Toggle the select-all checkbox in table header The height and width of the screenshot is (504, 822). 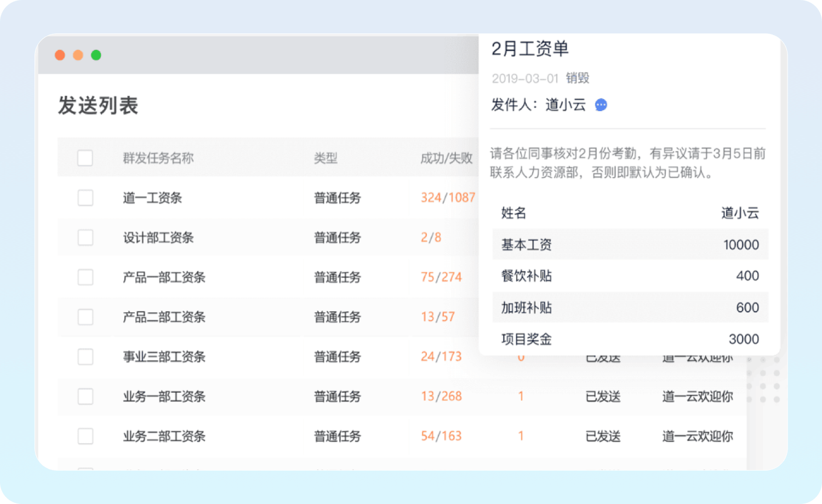(85, 158)
